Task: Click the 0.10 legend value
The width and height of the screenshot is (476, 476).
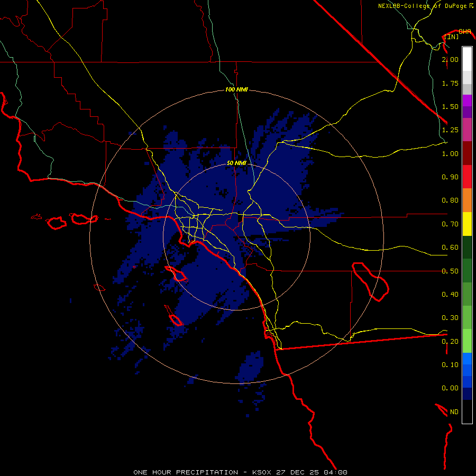Action: [450, 364]
